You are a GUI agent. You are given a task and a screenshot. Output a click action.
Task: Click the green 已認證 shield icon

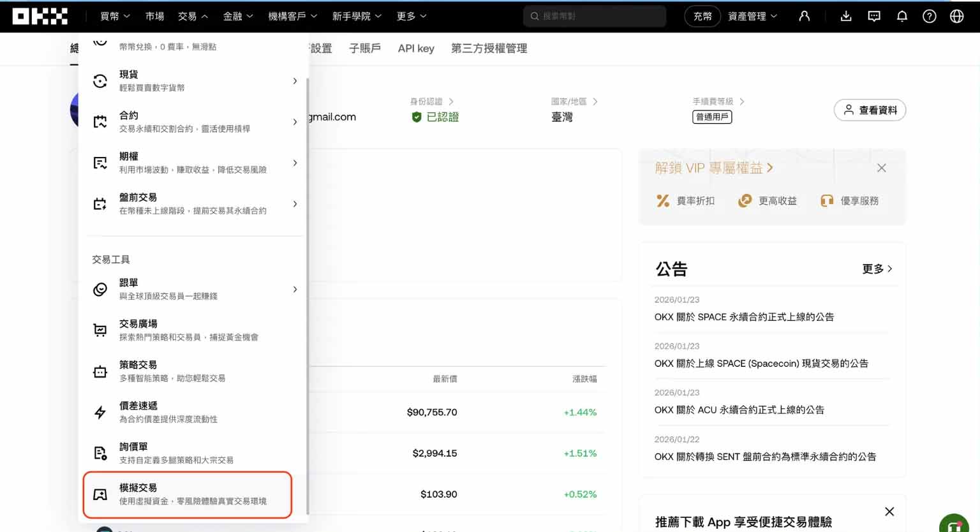click(x=417, y=117)
